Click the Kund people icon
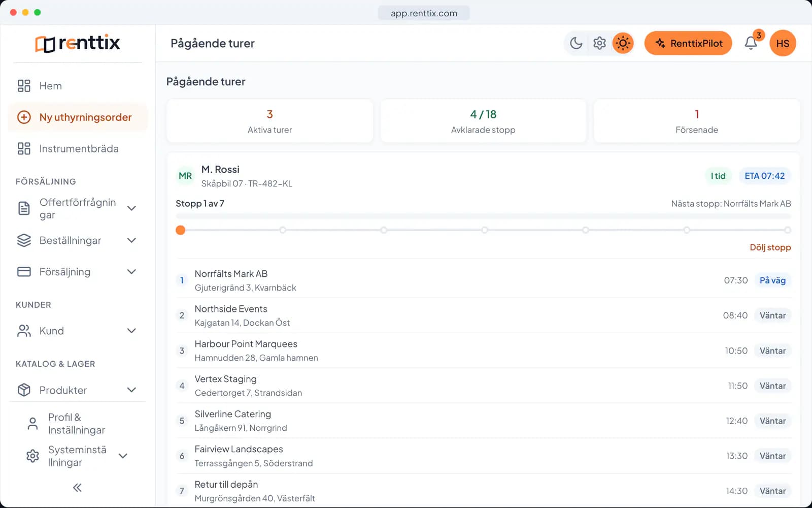This screenshot has width=812, height=508. pos(24,331)
